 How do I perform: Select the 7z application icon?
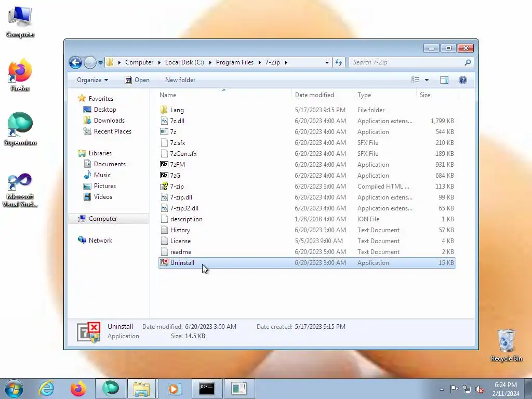click(164, 131)
